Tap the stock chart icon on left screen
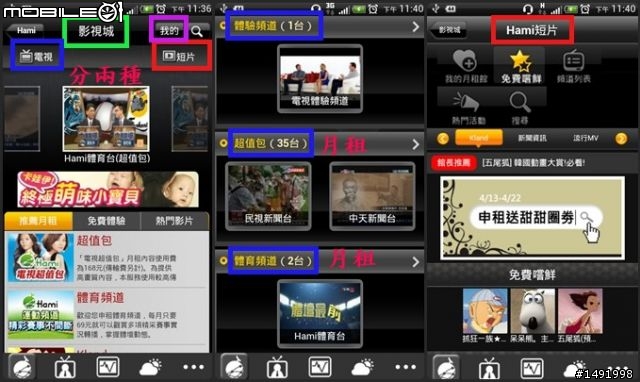 (x=108, y=367)
